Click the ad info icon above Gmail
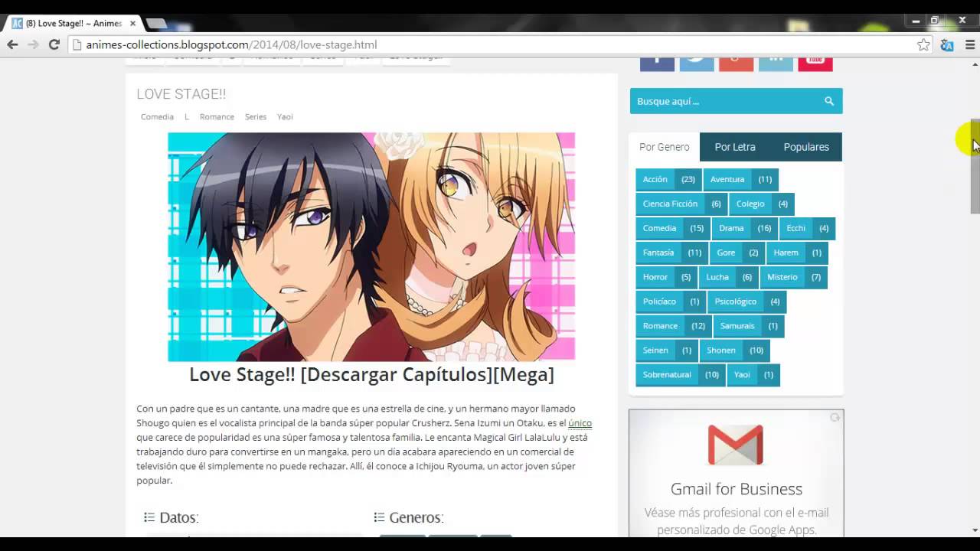This screenshot has height=551, width=980. (835, 417)
